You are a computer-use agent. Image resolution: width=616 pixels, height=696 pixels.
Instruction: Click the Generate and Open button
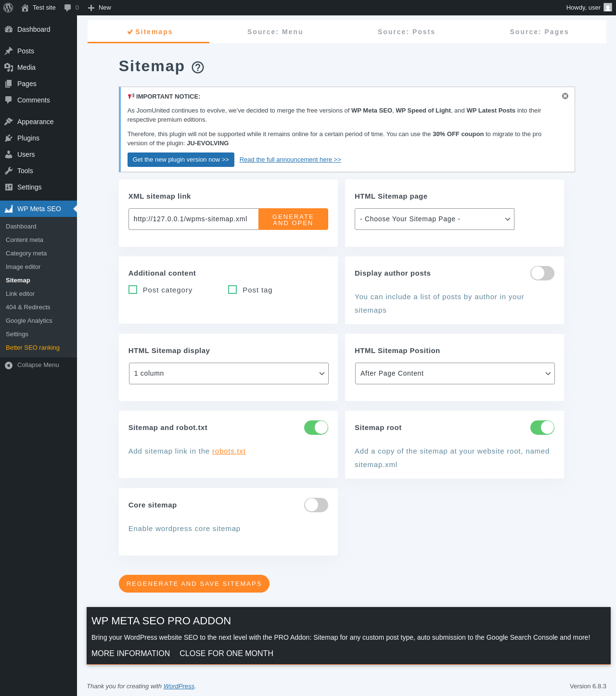click(x=293, y=219)
